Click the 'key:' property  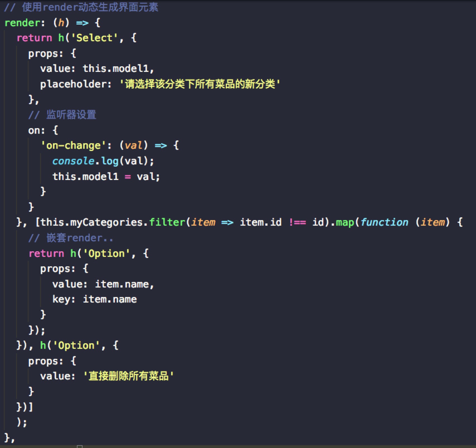click(64, 300)
